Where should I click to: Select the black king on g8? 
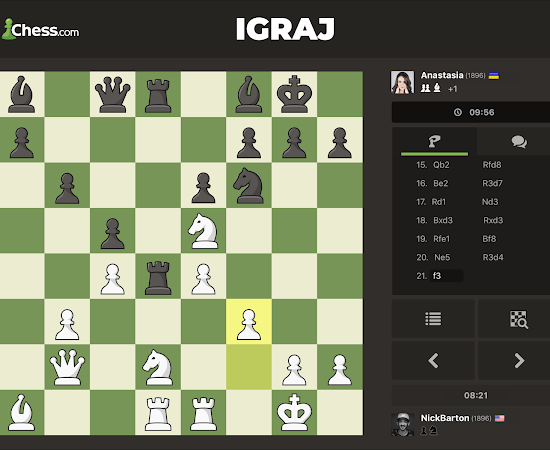(294, 94)
